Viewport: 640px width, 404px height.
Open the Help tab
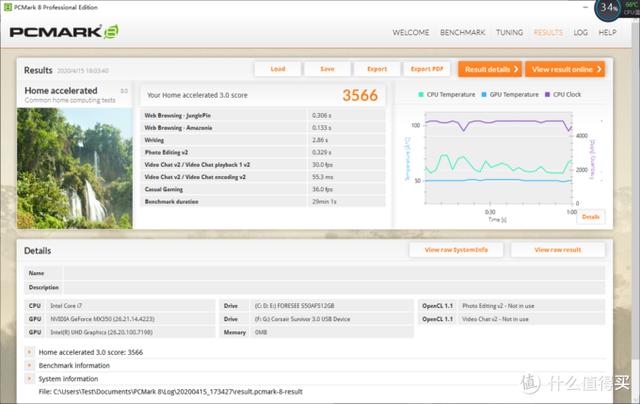point(607,32)
